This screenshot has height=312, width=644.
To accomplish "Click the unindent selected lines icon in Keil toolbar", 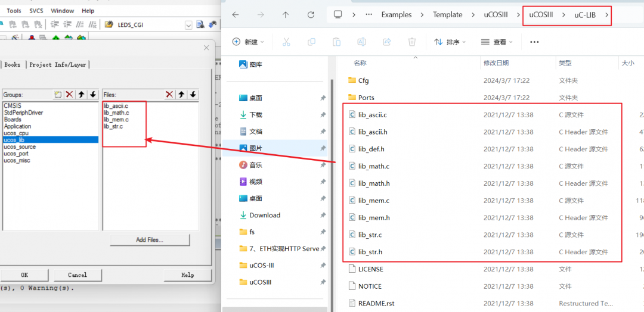I will click(67, 24).
